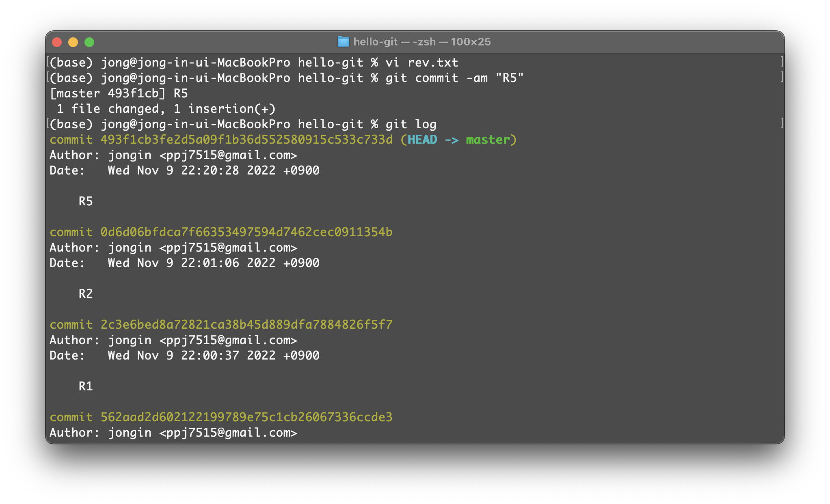The width and height of the screenshot is (830, 504).
Task: Click the R2 commit message
Action: point(86,294)
